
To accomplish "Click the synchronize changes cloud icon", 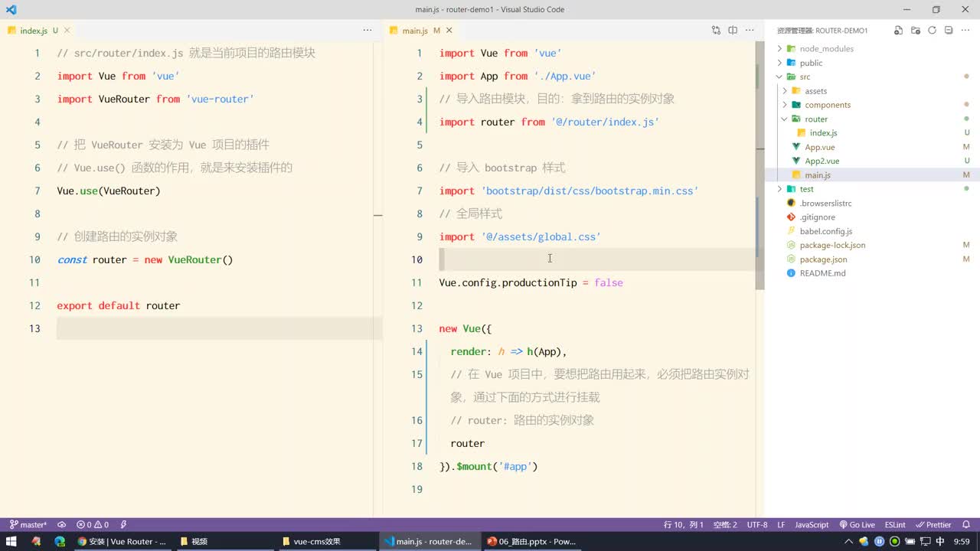I will [x=61, y=525].
